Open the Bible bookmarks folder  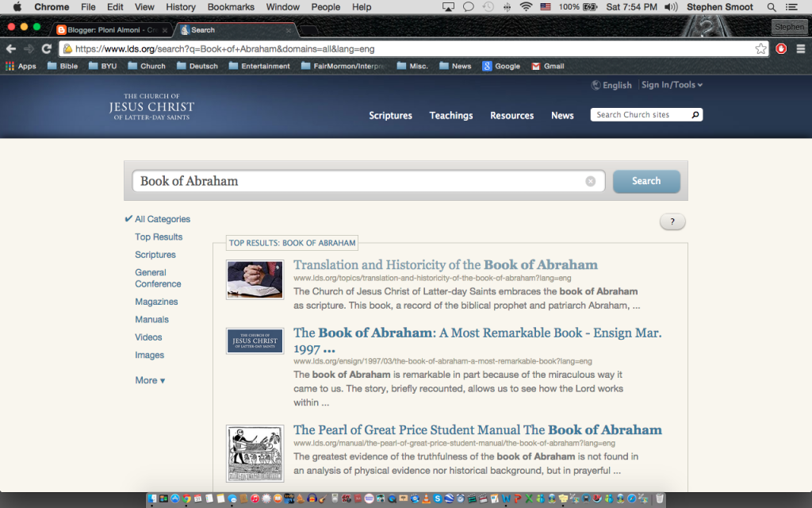coord(62,66)
